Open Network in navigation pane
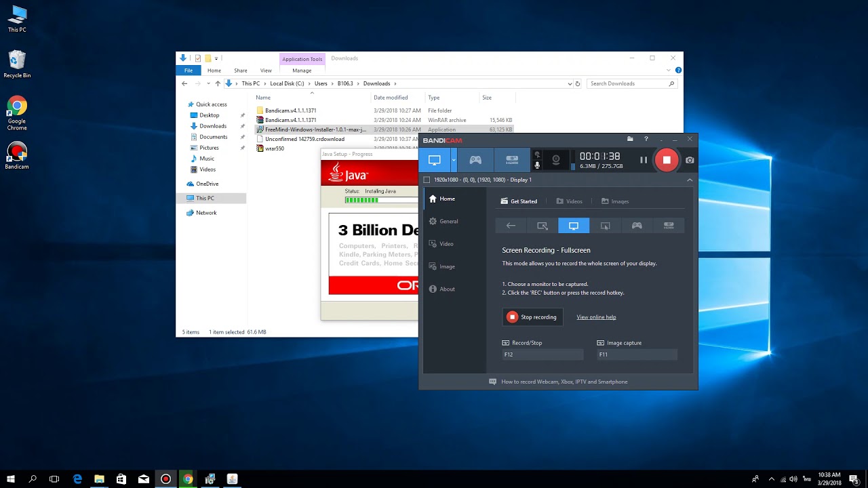This screenshot has width=868, height=488. pos(206,213)
